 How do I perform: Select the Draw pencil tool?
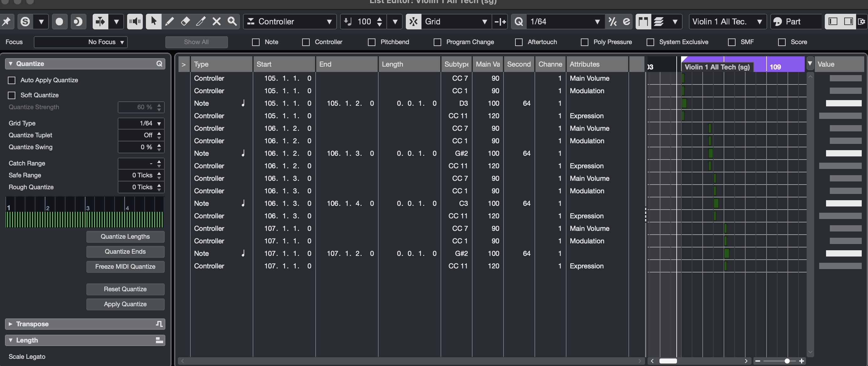point(169,22)
